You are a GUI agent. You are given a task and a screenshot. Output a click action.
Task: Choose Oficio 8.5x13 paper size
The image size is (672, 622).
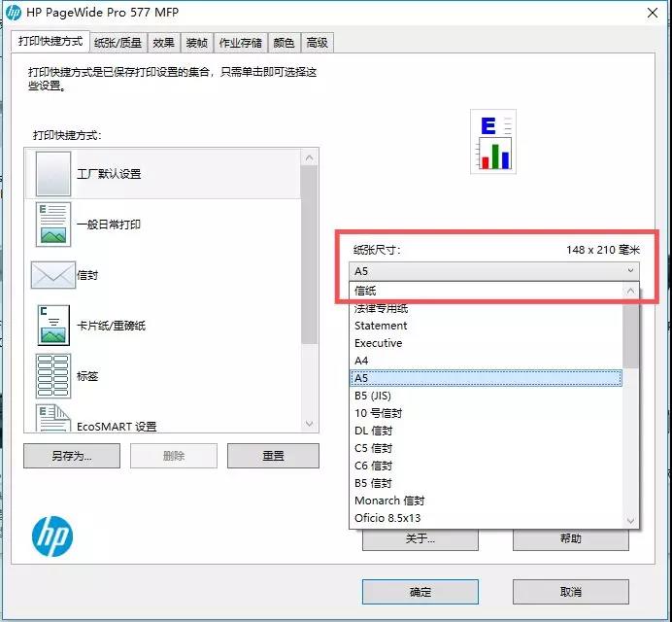click(x=487, y=518)
